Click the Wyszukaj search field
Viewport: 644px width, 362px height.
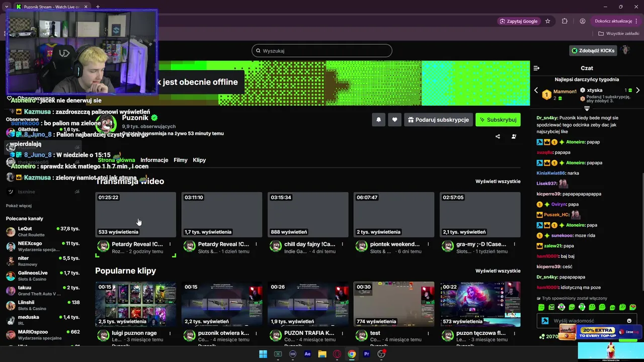(x=322, y=51)
